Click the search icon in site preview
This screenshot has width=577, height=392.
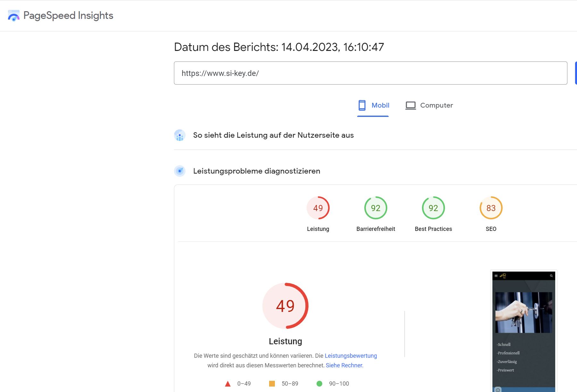point(551,276)
